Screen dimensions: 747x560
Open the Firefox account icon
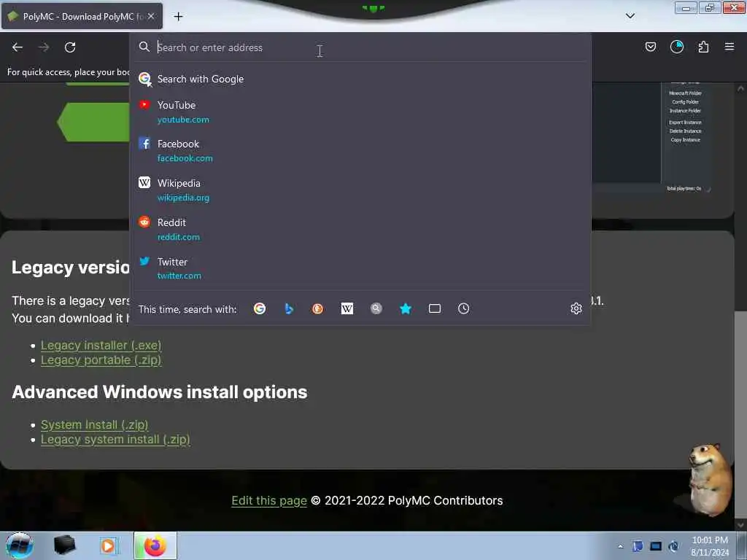coord(677,47)
